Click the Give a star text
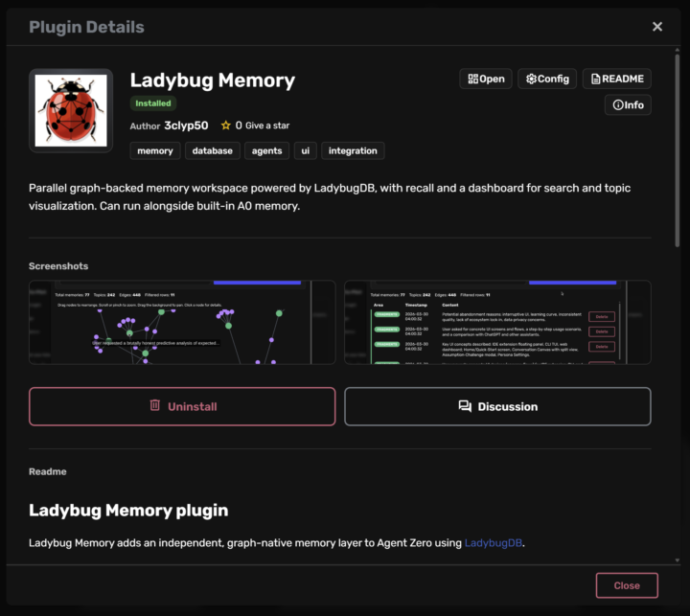Viewport: 690px width, 616px height. click(x=267, y=125)
